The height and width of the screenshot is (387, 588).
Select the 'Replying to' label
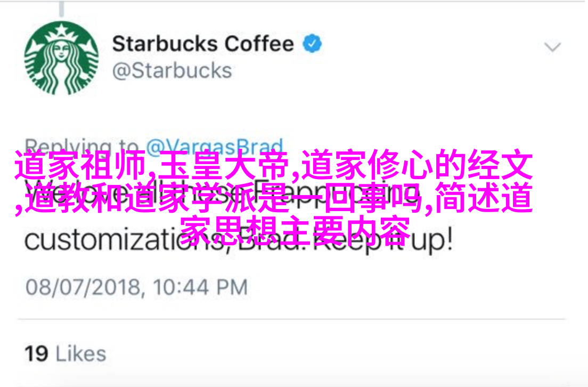tap(81, 147)
